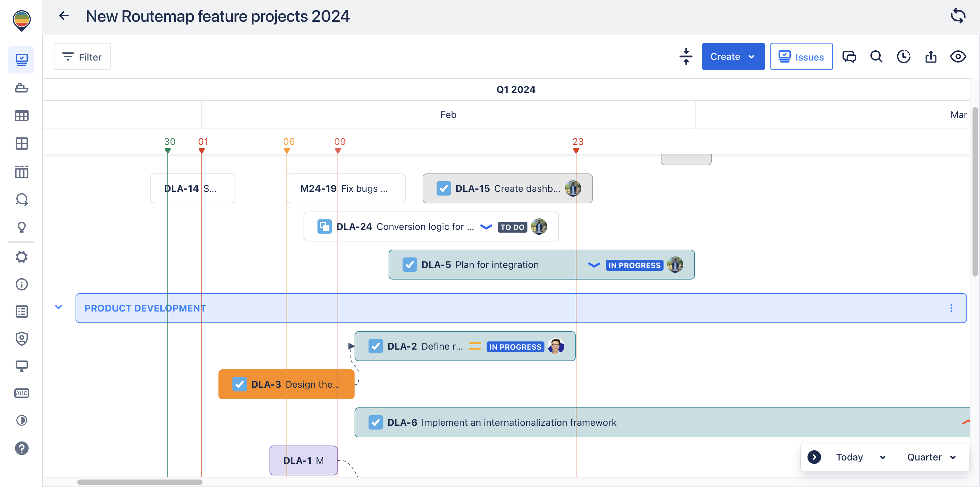Open the lightbulb ideas sidebar icon
This screenshot has width=980, height=487.
pyautogui.click(x=22, y=227)
